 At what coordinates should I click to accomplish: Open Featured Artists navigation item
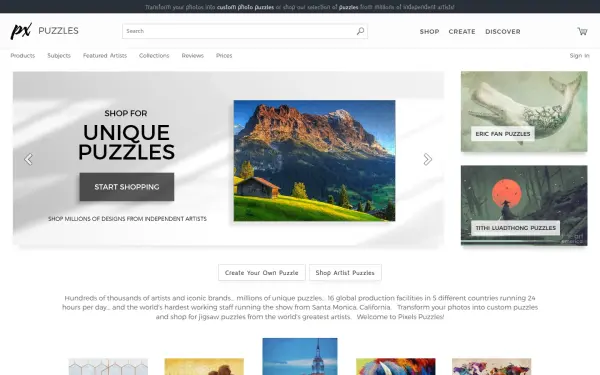coord(105,55)
